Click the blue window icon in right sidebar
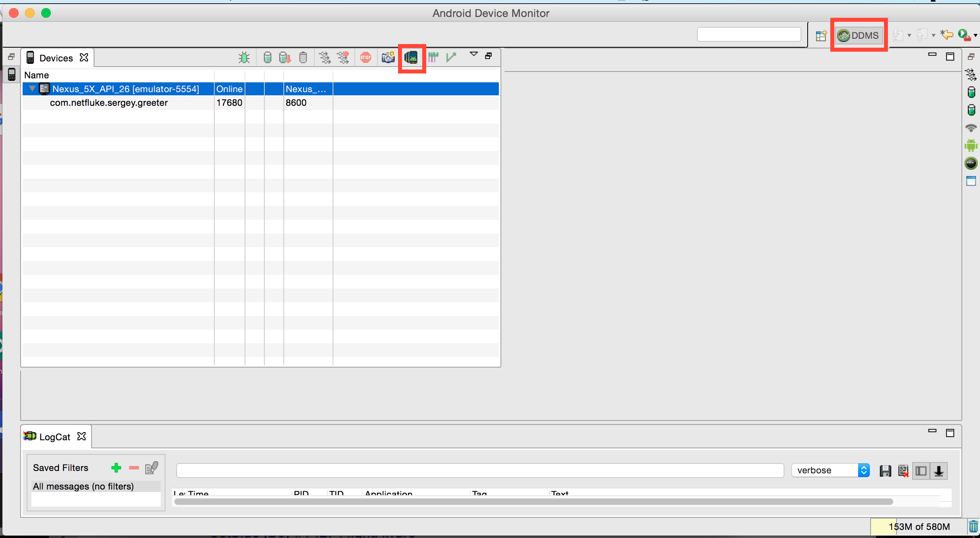Screen dimensions: 980x538 click(971, 181)
